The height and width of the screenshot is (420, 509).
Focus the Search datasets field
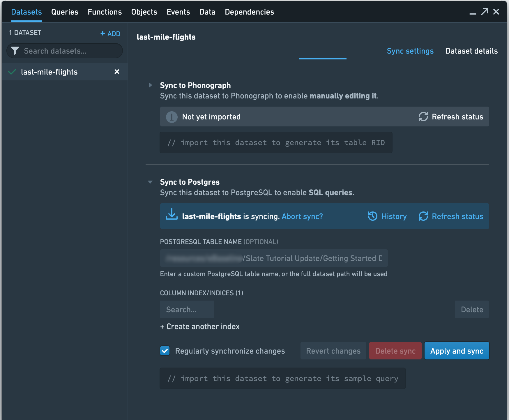point(65,51)
